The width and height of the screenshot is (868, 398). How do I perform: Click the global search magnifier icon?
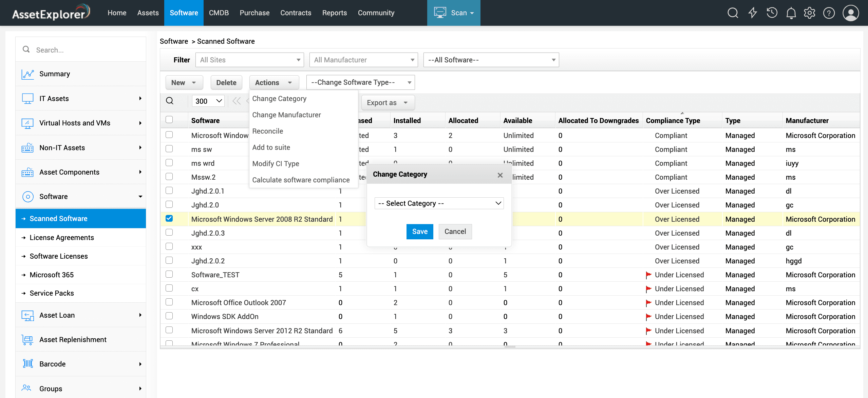pos(733,13)
